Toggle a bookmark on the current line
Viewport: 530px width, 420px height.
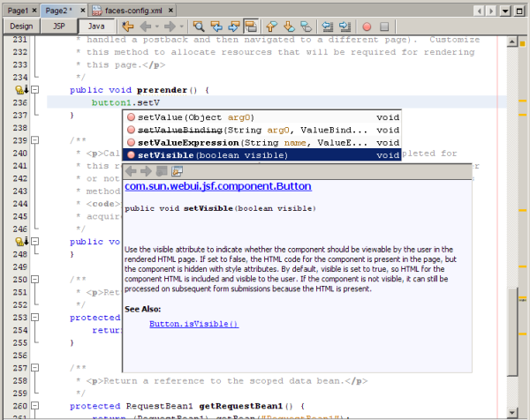307,26
